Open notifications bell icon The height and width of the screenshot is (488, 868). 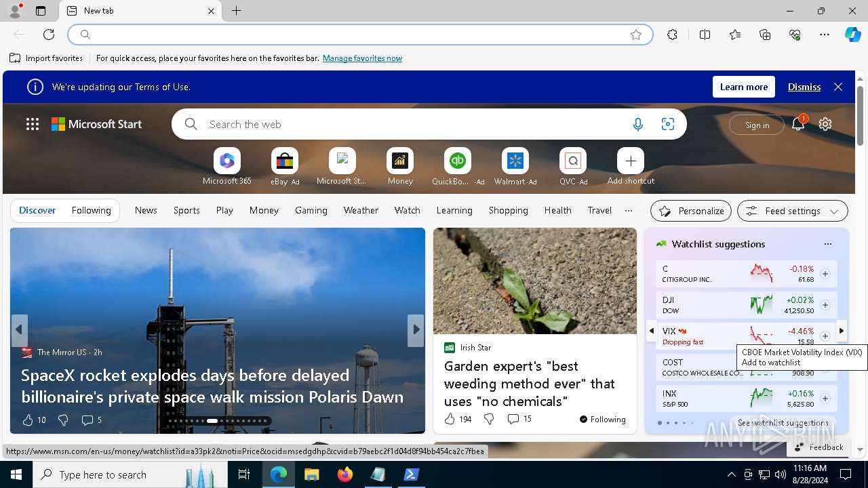click(x=798, y=124)
